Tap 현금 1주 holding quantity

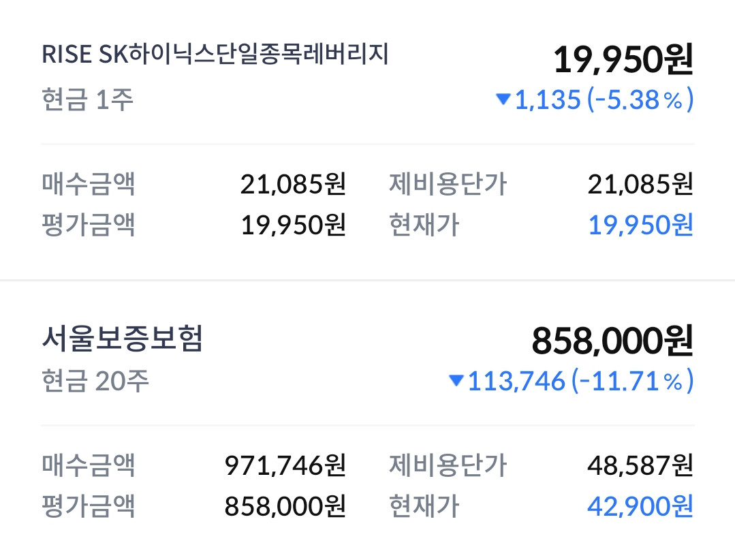(x=88, y=99)
